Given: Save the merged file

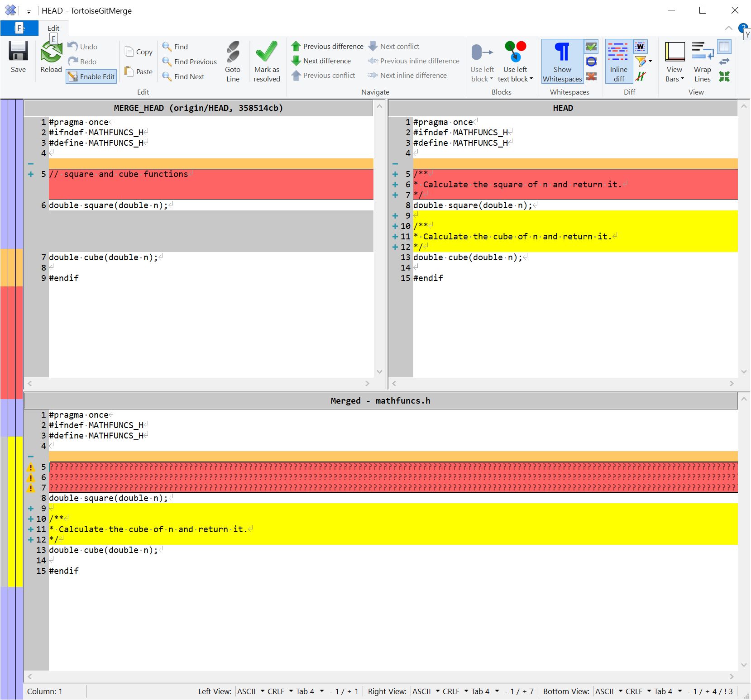Looking at the screenshot, I should click(x=18, y=57).
